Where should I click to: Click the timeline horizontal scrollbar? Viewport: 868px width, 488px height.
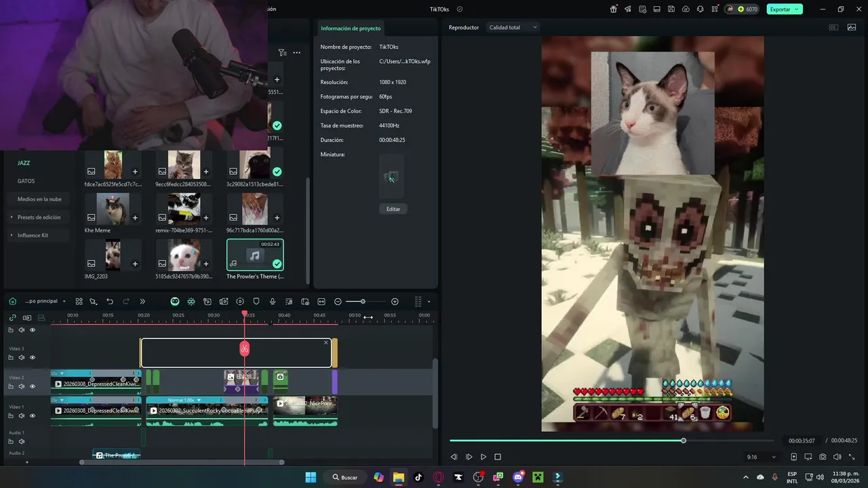pyautogui.click(x=182, y=462)
